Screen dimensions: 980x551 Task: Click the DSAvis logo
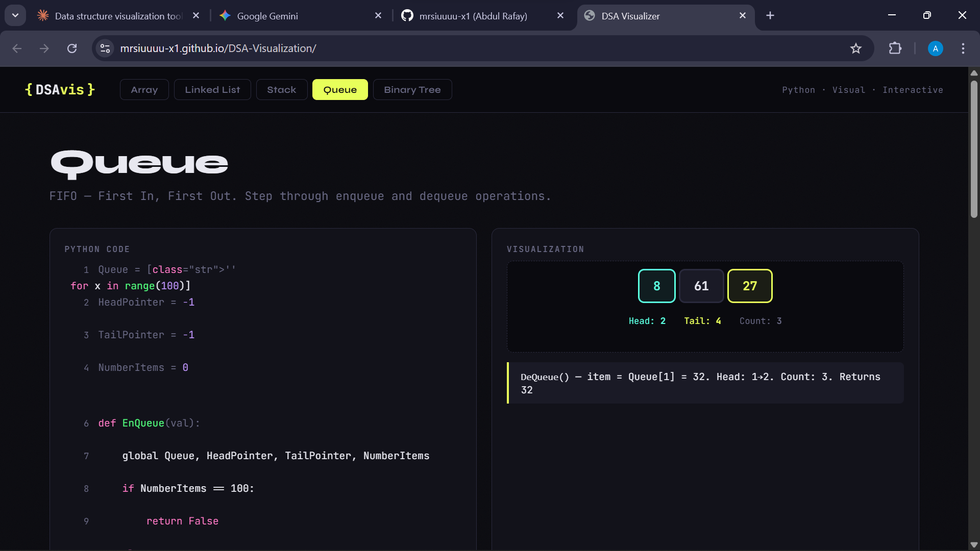pyautogui.click(x=60, y=90)
